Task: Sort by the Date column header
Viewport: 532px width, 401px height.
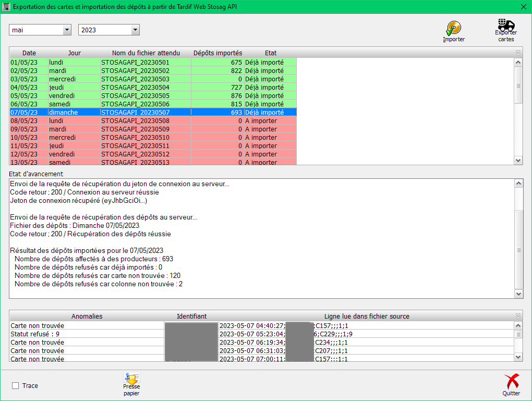Action: coord(29,53)
